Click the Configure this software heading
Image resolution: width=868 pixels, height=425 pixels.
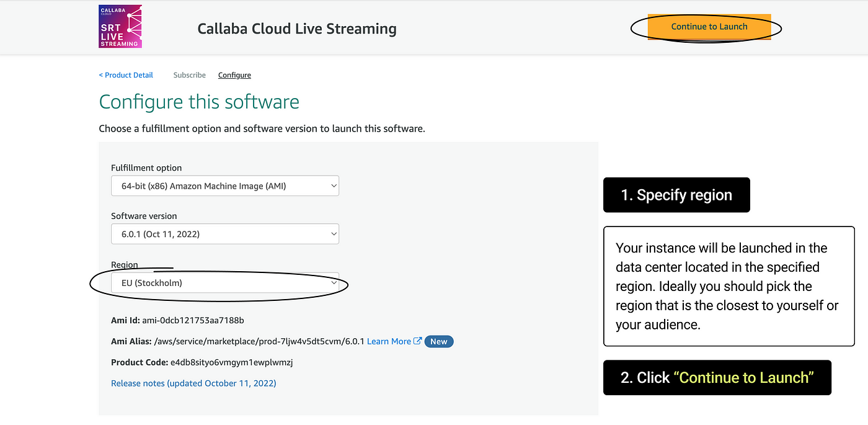point(199,102)
